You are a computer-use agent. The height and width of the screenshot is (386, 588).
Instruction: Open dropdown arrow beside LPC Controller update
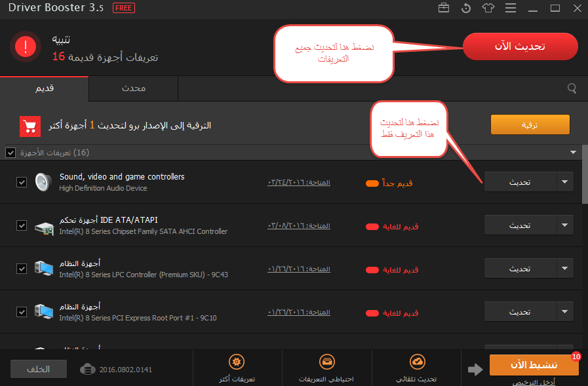click(565, 268)
